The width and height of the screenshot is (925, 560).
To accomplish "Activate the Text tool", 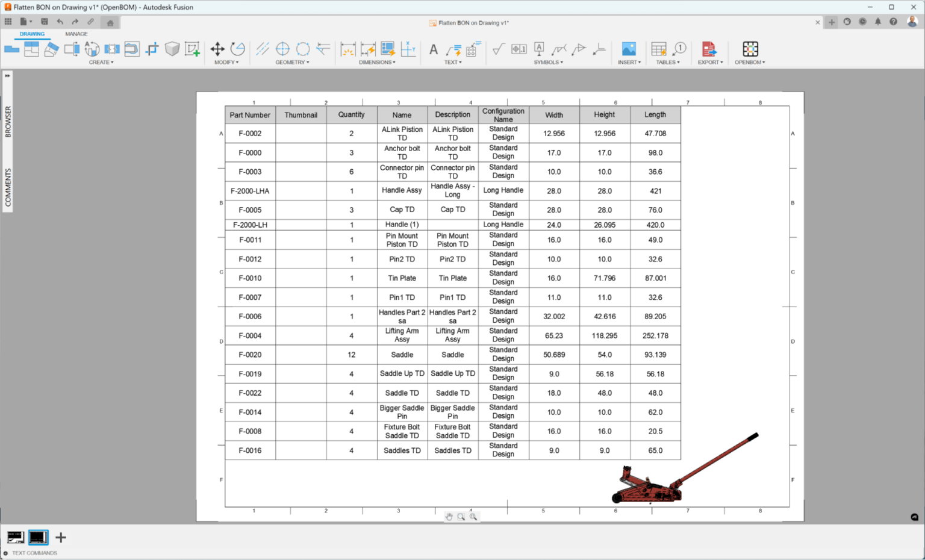I will tap(434, 49).
